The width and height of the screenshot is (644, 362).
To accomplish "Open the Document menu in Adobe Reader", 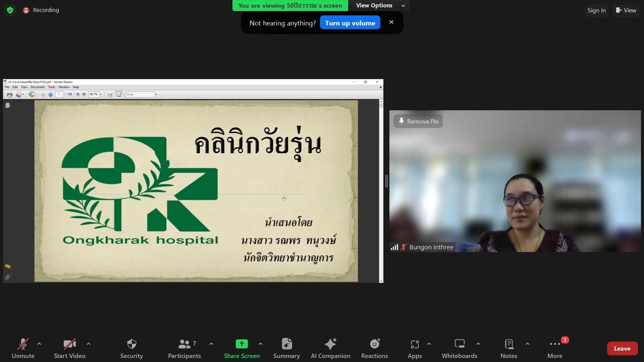I will (x=38, y=87).
